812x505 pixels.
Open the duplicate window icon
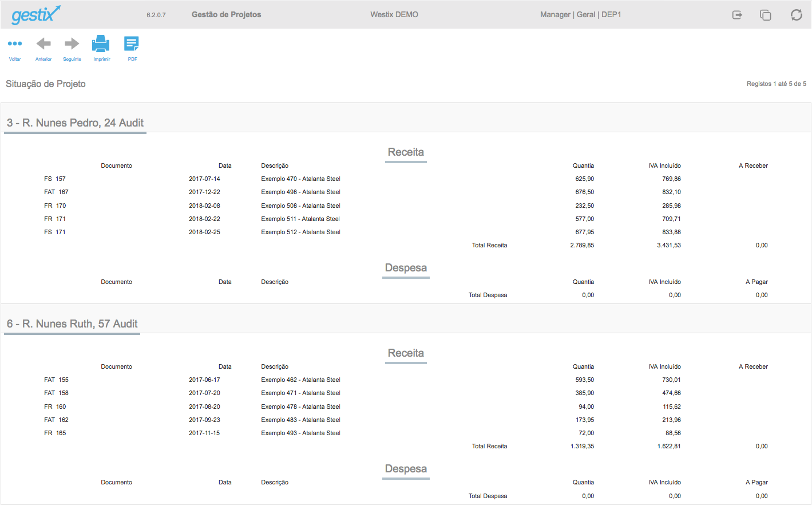(766, 15)
